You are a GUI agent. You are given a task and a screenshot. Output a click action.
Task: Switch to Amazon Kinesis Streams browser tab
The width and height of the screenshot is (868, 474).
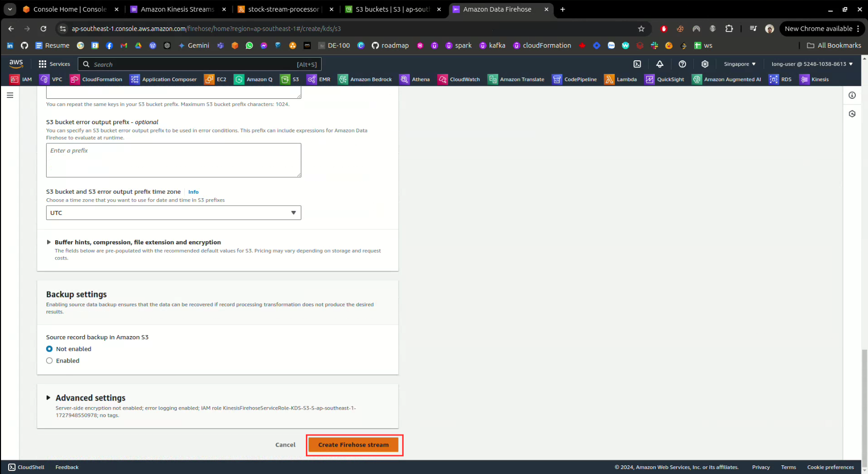(177, 9)
